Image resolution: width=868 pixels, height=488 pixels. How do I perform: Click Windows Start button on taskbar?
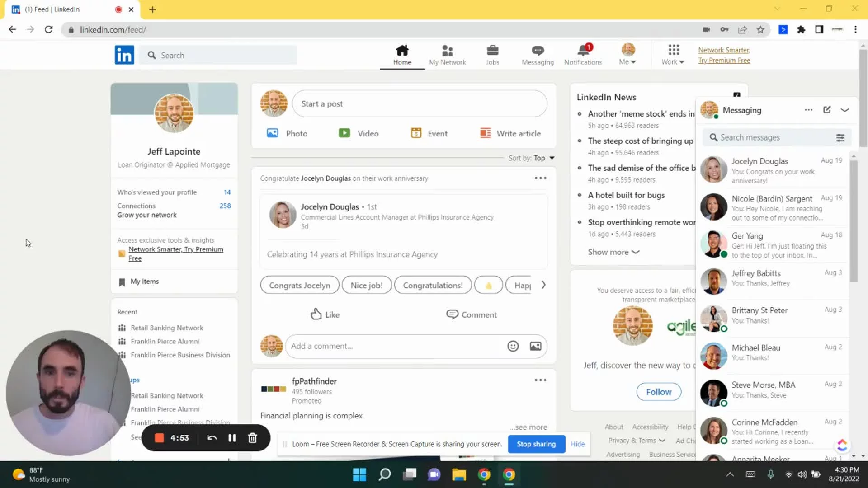click(x=359, y=474)
